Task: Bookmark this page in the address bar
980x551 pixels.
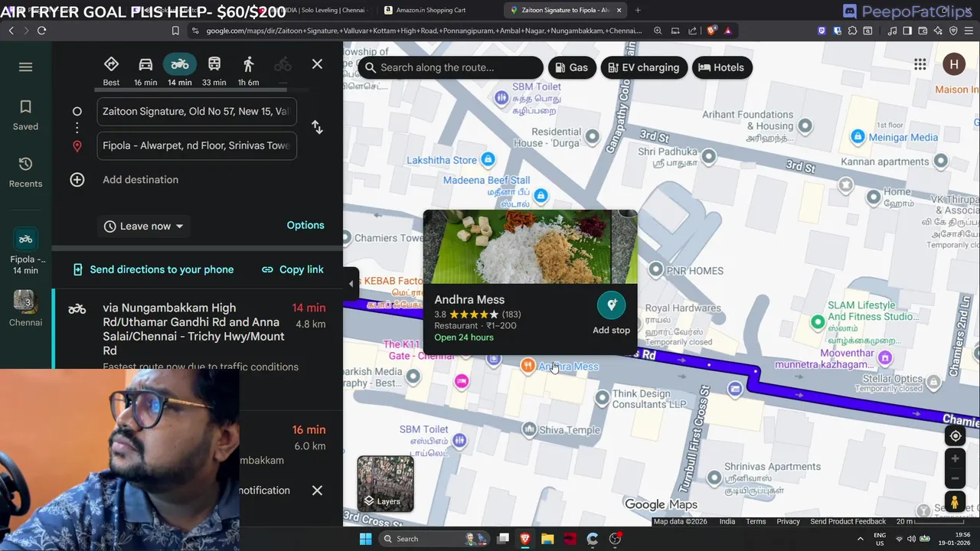Action: (175, 31)
